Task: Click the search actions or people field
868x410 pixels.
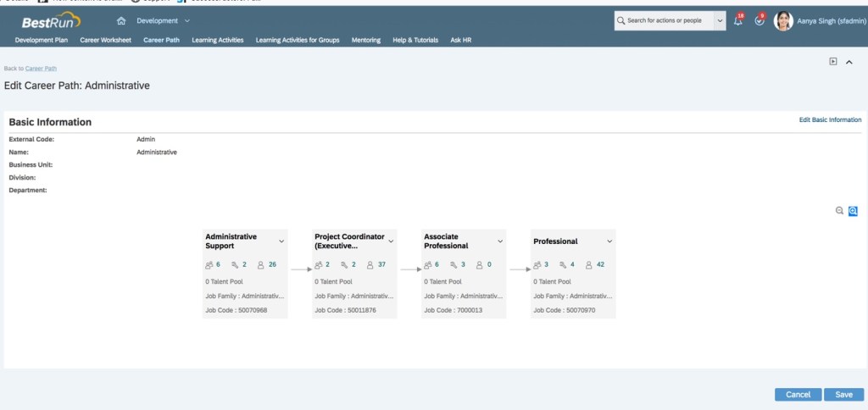Action: pyautogui.click(x=665, y=20)
